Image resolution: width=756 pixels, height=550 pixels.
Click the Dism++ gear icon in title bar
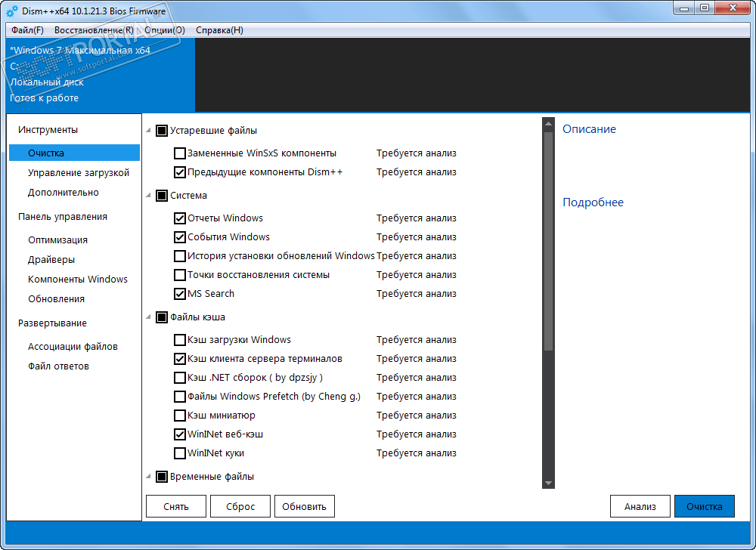coord(13,11)
